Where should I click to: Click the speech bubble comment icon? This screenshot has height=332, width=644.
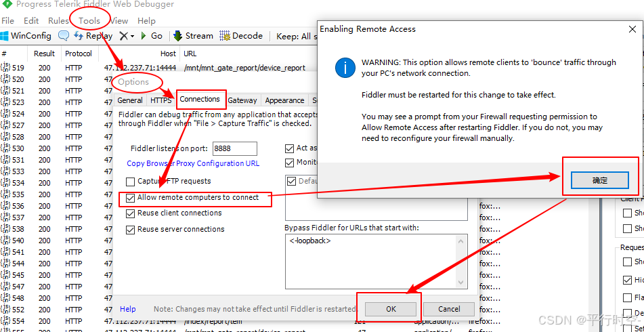click(x=63, y=36)
